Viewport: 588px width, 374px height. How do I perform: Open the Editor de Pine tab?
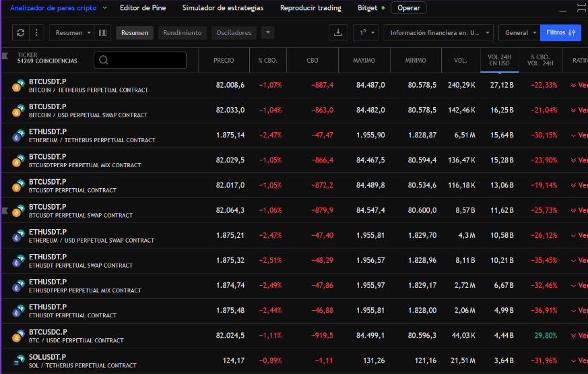click(x=143, y=8)
